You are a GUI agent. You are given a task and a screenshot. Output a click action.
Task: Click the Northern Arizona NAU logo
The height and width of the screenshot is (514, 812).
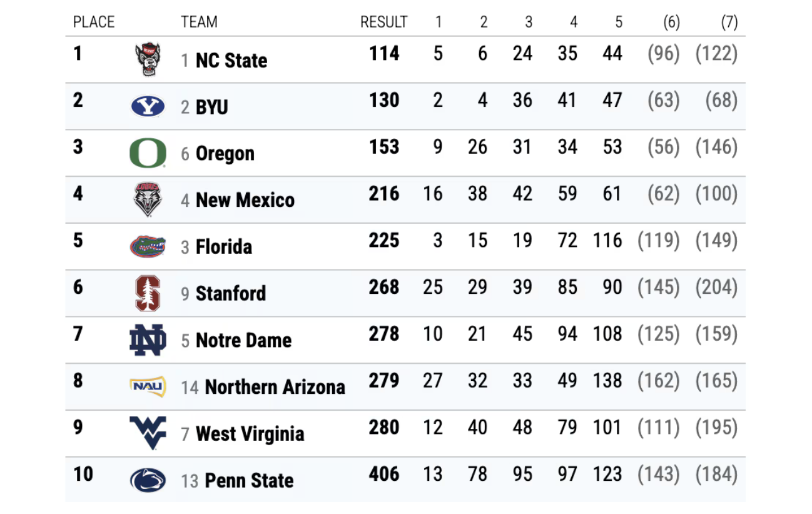(148, 386)
